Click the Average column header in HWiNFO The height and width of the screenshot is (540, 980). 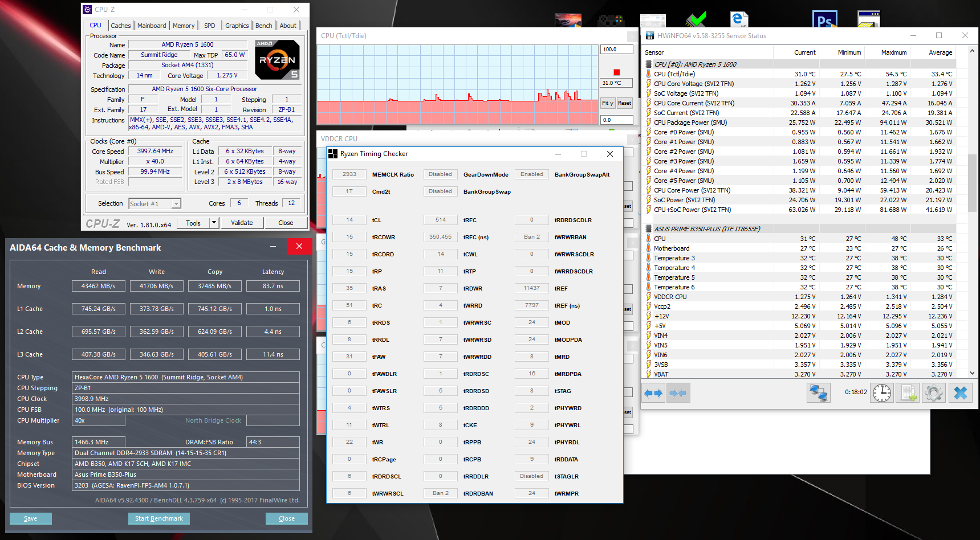(933, 52)
